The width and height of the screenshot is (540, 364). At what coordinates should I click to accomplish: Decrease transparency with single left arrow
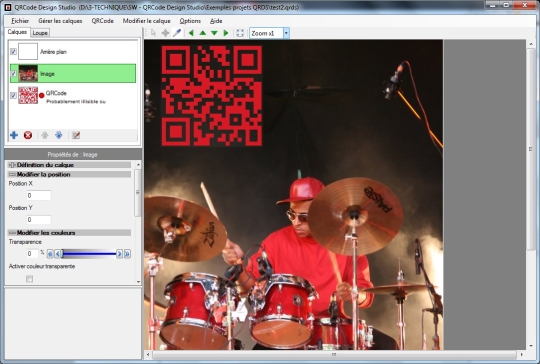point(58,254)
